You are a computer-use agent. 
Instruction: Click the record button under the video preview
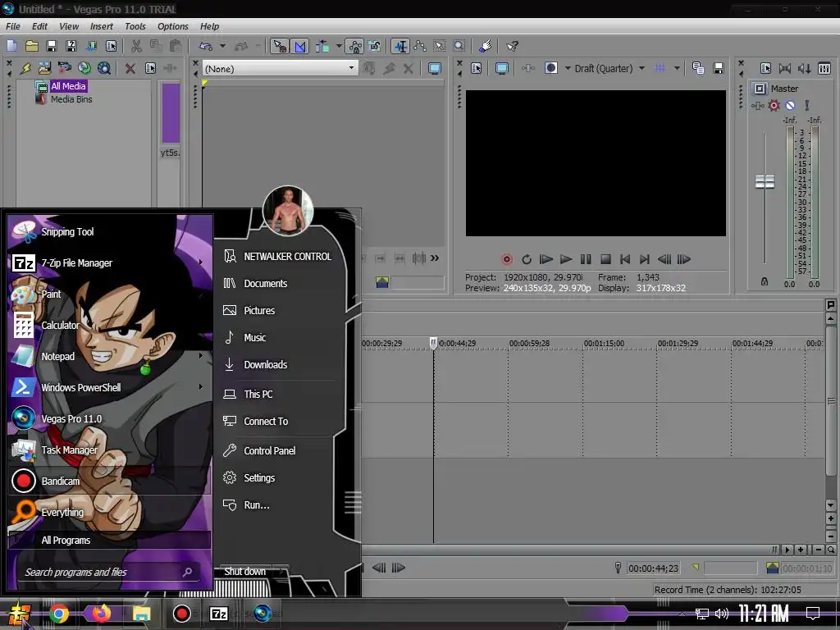(506, 259)
